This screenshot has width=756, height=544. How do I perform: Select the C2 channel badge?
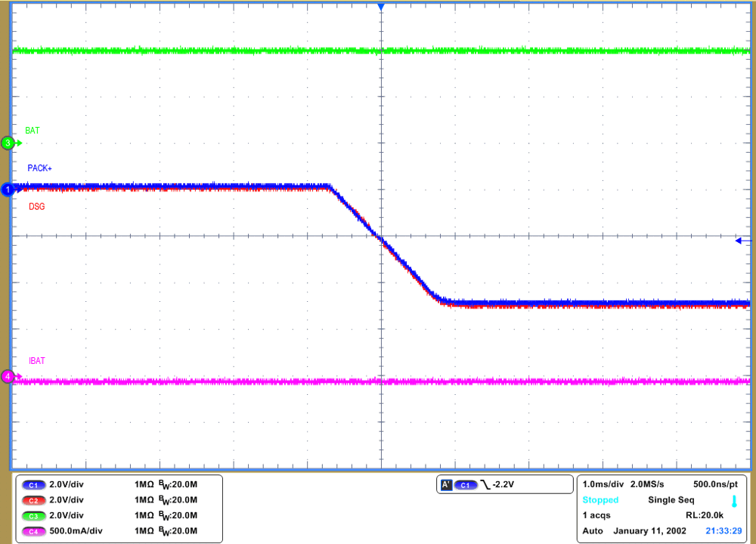coord(34,500)
